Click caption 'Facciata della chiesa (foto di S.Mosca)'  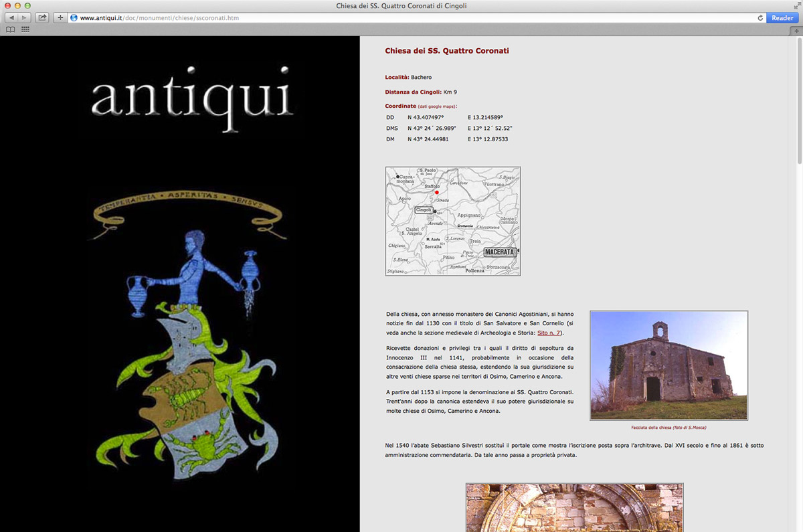[668, 427]
